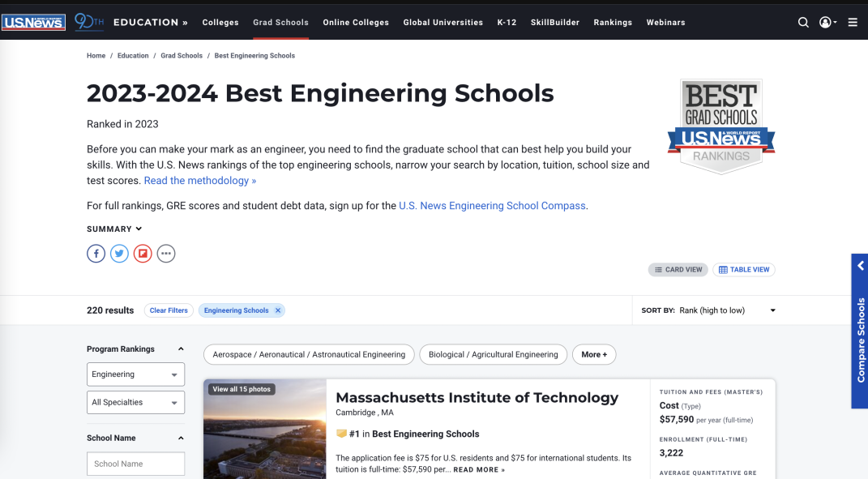Image resolution: width=868 pixels, height=479 pixels.
Task: Open the Read the methodology link
Action: pyautogui.click(x=200, y=181)
